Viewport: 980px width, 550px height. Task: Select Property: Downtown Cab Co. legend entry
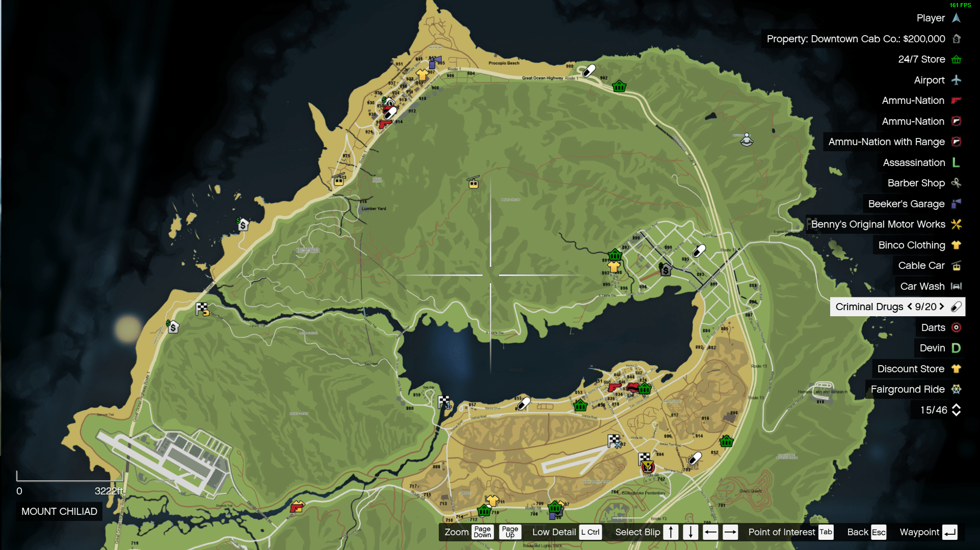[863, 39]
